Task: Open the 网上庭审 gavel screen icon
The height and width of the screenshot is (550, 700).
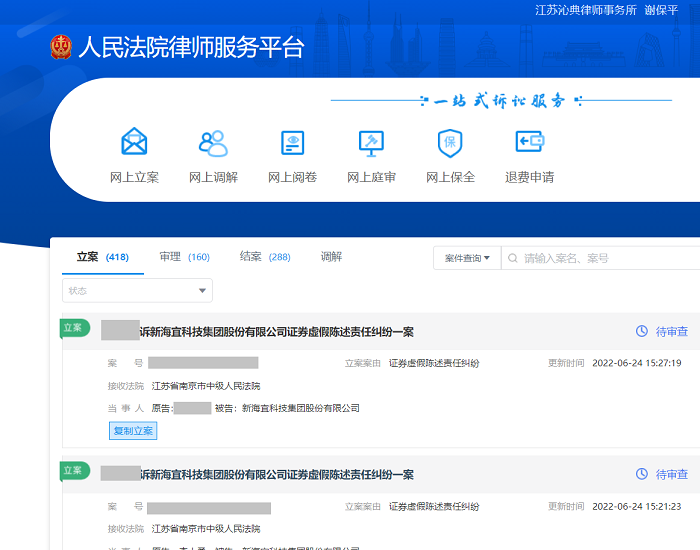Action: point(371,143)
